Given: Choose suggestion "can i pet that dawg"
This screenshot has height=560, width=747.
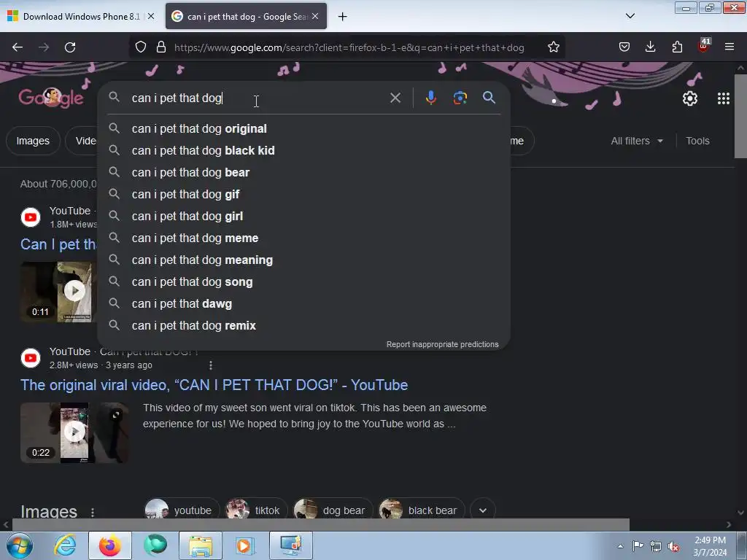Looking at the screenshot, I should [x=303, y=304].
